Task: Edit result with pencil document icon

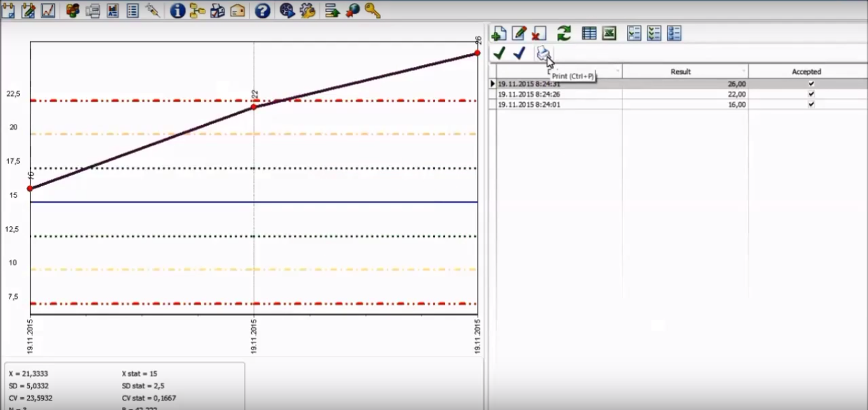Action: [x=520, y=34]
